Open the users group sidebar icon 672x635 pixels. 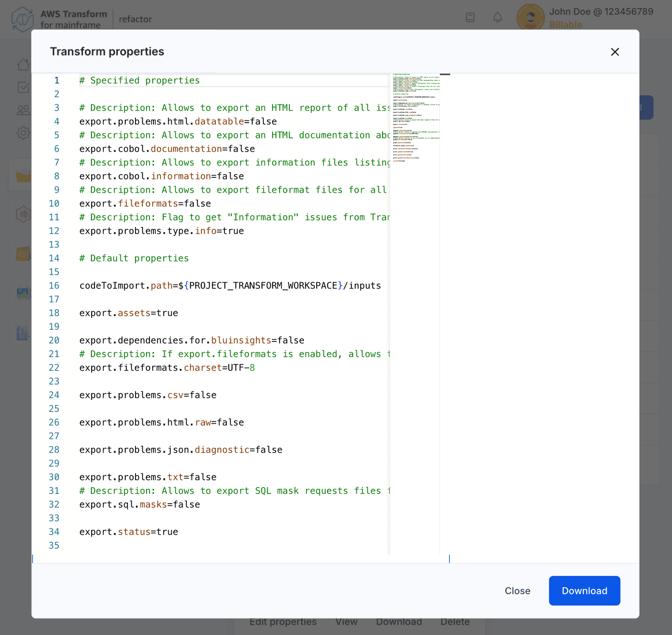coord(24,110)
